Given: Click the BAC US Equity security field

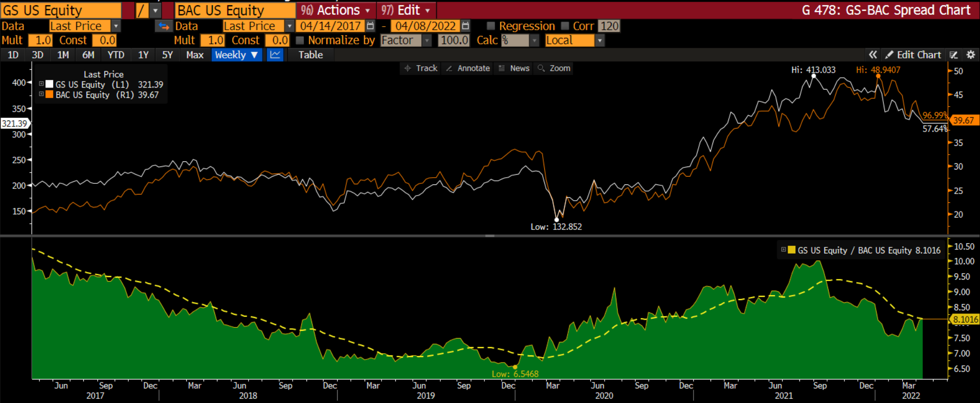Looking at the screenshot, I should click(x=235, y=10).
